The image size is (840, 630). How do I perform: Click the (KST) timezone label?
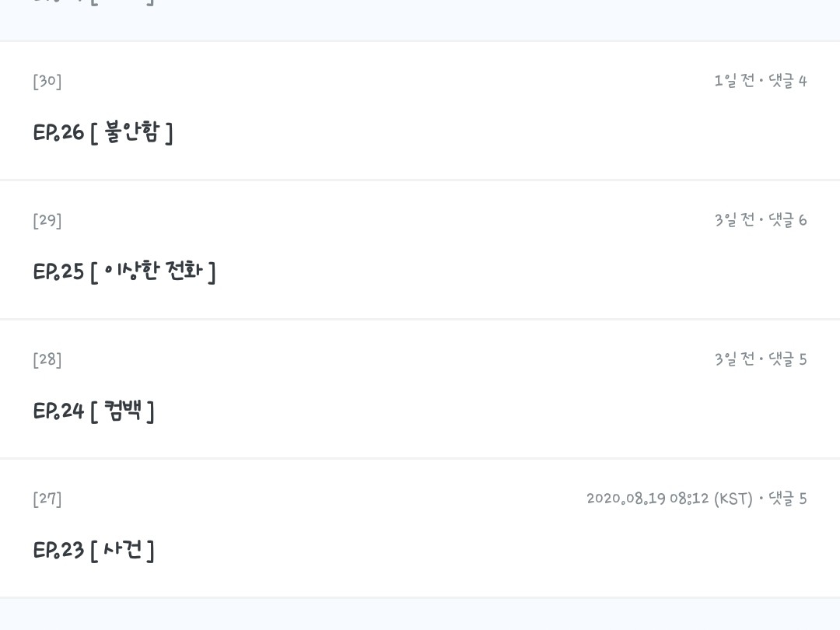click(733, 499)
